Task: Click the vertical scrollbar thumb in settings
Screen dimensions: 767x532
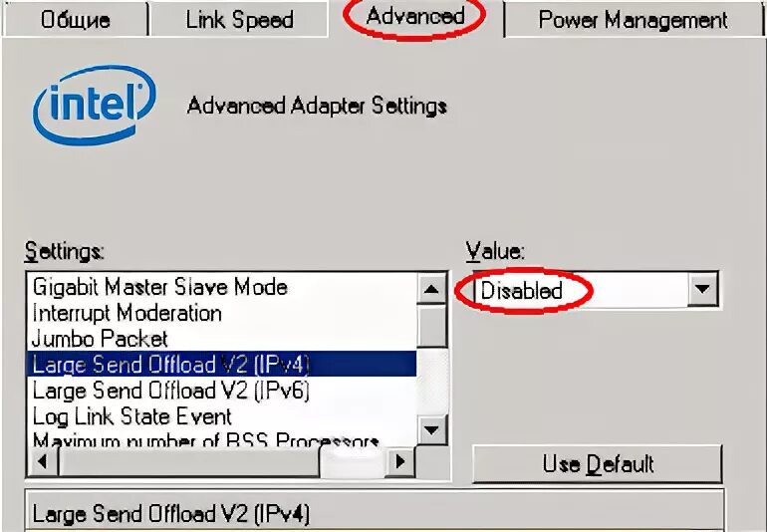Action: (432, 326)
